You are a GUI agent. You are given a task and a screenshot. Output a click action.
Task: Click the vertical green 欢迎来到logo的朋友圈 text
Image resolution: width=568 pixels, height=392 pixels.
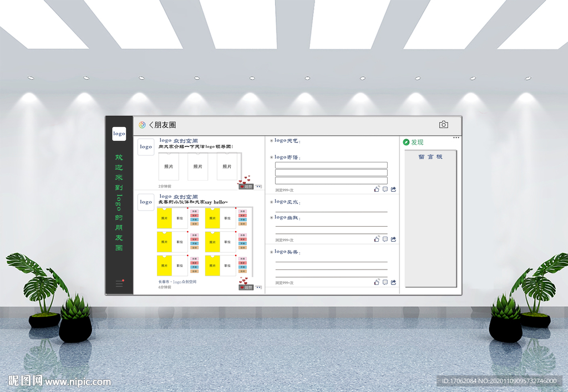(x=119, y=203)
